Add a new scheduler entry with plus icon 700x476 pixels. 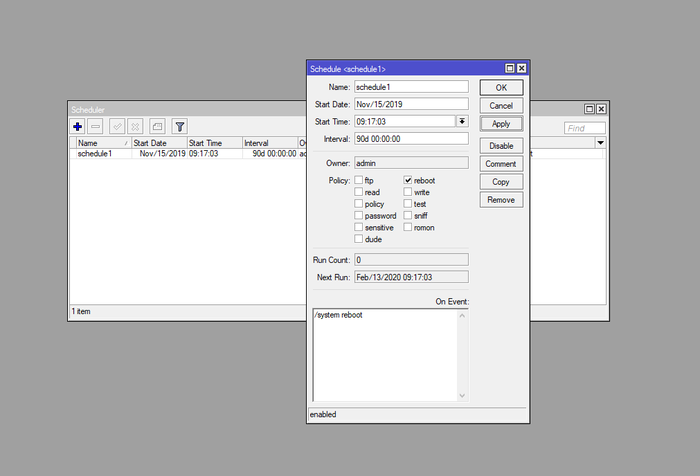point(78,126)
